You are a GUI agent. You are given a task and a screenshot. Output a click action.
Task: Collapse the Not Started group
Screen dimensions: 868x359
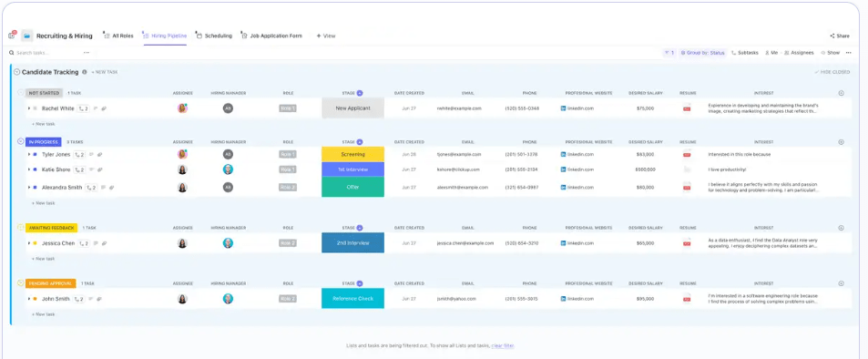(21, 93)
